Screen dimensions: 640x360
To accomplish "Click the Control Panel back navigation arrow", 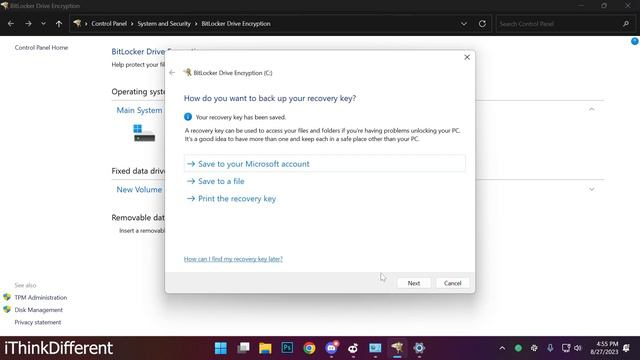I will coord(11,24).
